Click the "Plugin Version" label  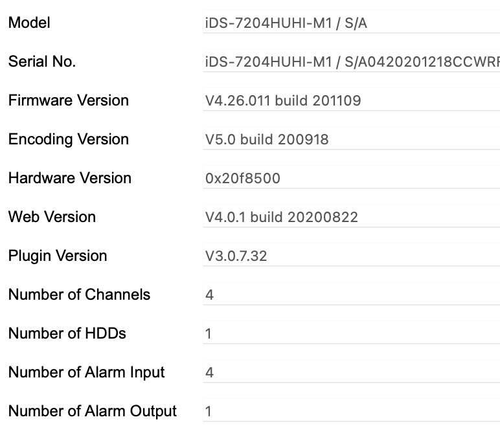(58, 256)
